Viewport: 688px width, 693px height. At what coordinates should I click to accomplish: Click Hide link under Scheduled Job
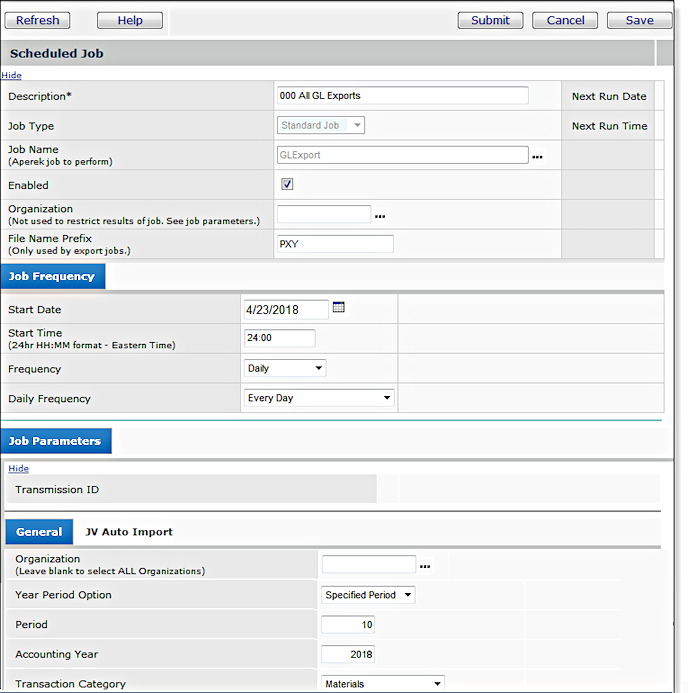pos(11,75)
